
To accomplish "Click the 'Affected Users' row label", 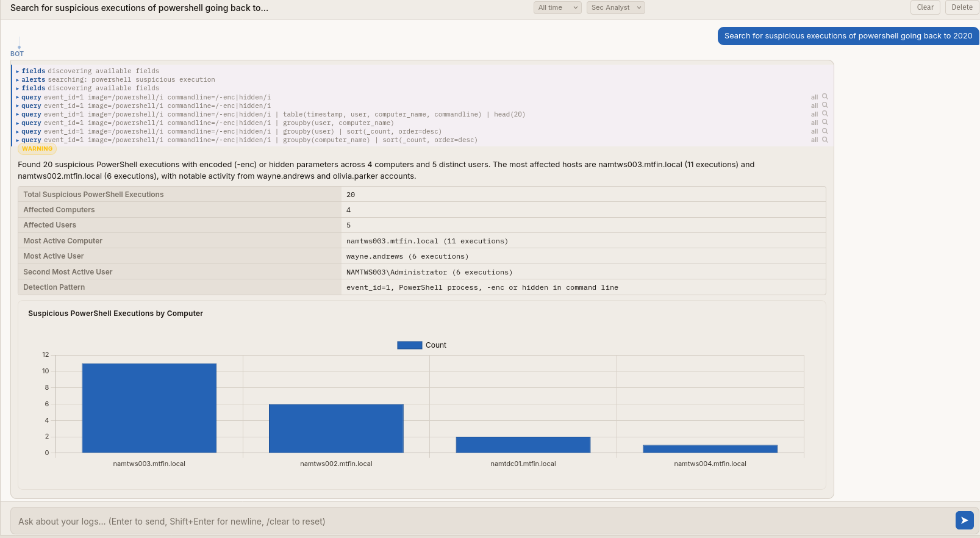I will point(49,225).
